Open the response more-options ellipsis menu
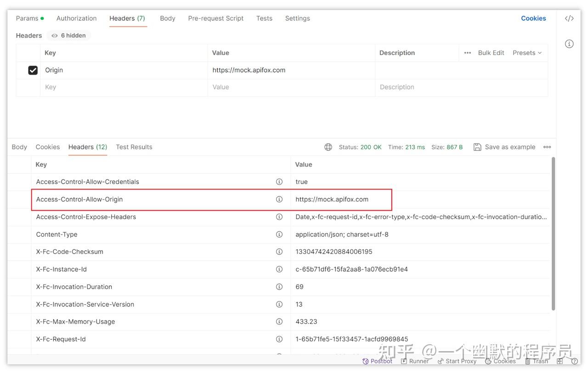Image resolution: width=588 pixels, height=375 pixels. pos(547,147)
